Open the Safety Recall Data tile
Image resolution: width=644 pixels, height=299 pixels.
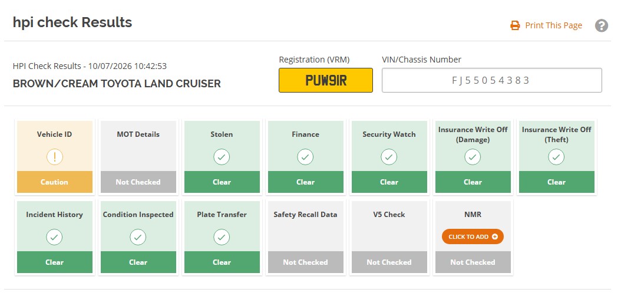point(305,237)
